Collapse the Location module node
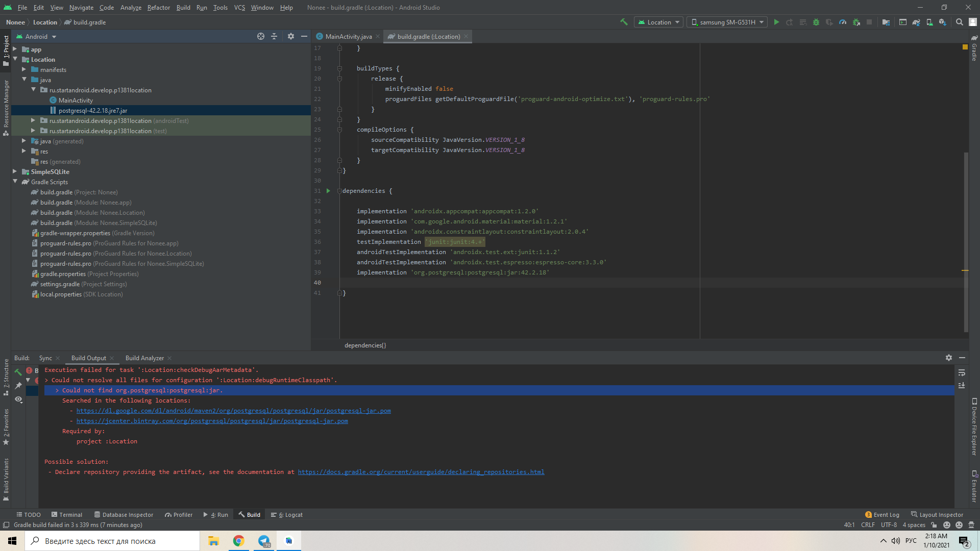The width and height of the screenshot is (980, 551). click(x=15, y=59)
